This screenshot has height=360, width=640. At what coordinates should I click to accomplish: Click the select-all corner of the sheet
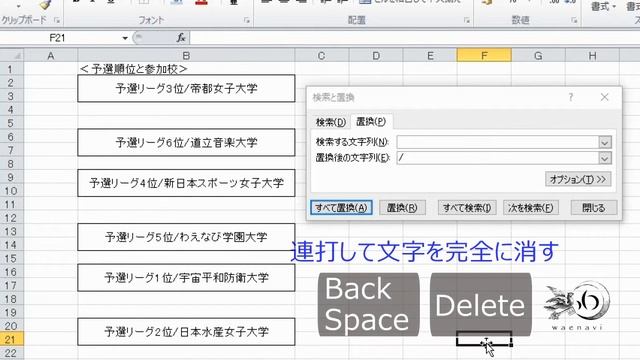click(x=12, y=56)
